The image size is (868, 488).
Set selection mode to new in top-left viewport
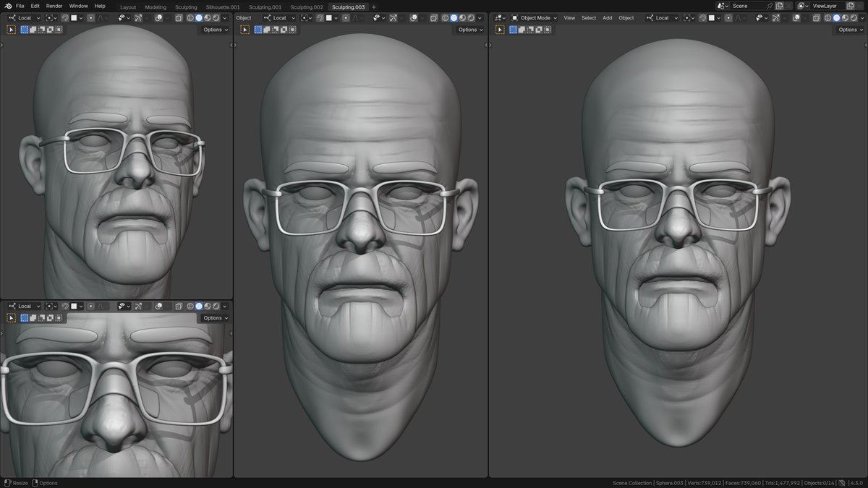[25, 30]
